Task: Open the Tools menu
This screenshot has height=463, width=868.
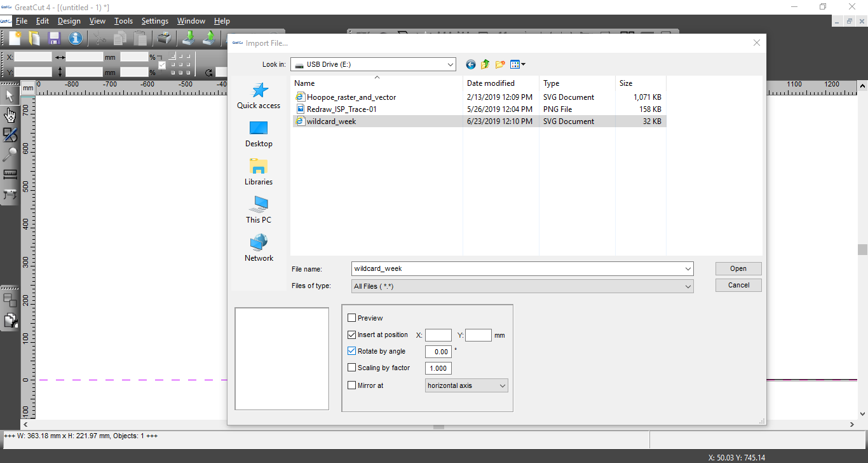Action: click(x=123, y=21)
